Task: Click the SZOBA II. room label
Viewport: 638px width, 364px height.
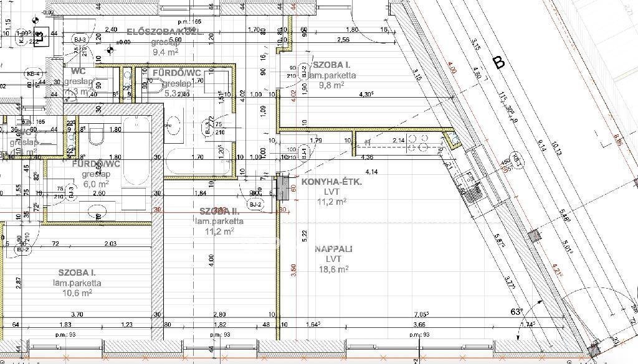Action: click(219, 211)
